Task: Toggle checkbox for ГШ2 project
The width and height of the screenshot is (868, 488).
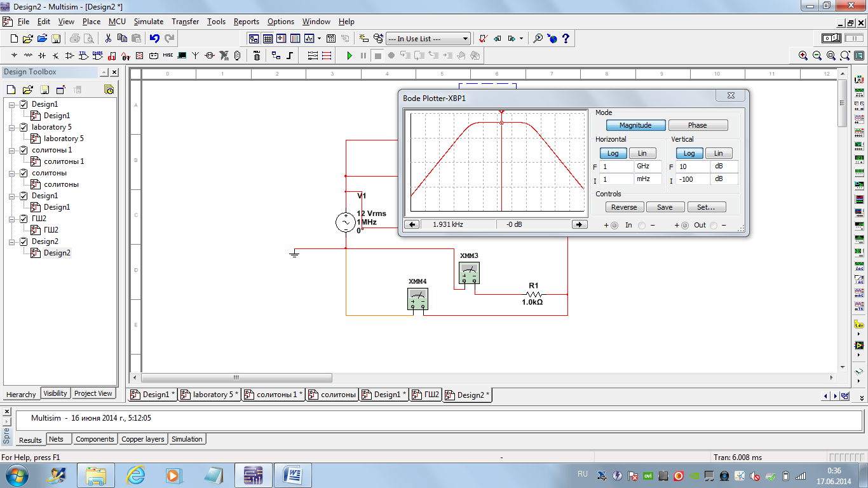Action: 24,219
